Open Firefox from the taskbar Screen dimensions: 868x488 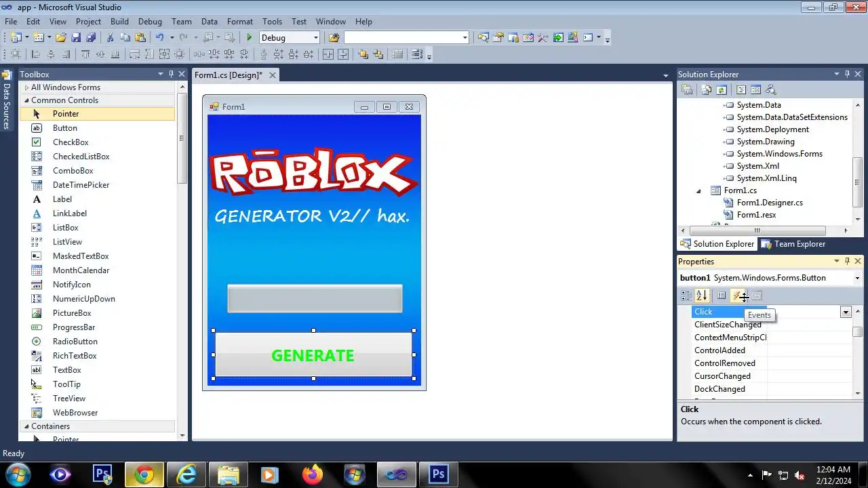coord(313,475)
